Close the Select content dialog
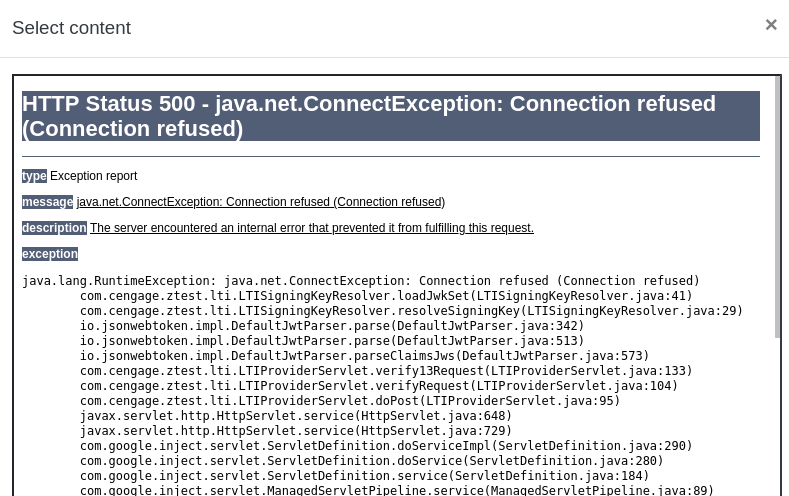The height and width of the screenshot is (496, 789). 771,25
